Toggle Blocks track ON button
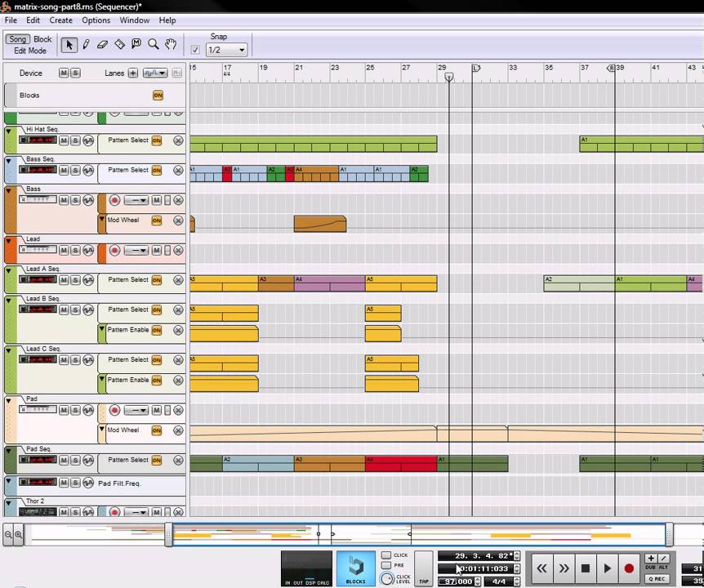This screenshot has height=588, width=704. [x=158, y=96]
